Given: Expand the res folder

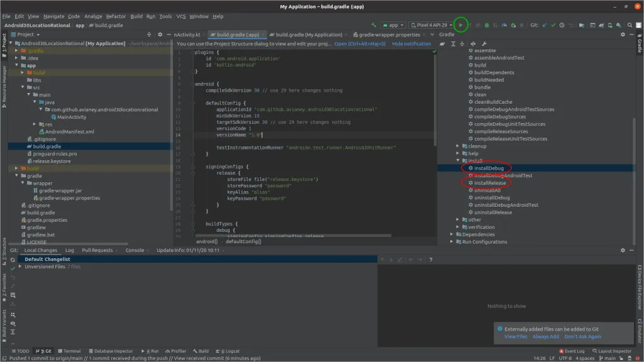Looking at the screenshot, I should tap(35, 124).
